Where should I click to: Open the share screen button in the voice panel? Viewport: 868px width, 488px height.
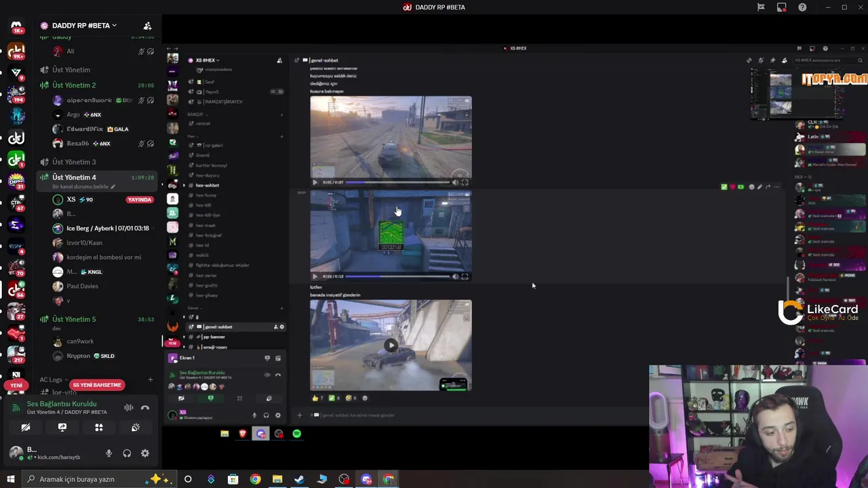click(x=62, y=428)
